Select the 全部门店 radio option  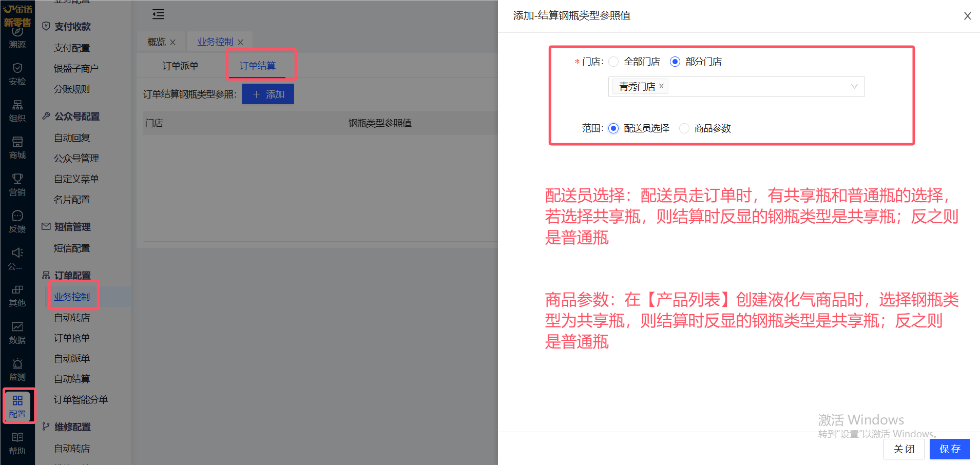(613, 62)
